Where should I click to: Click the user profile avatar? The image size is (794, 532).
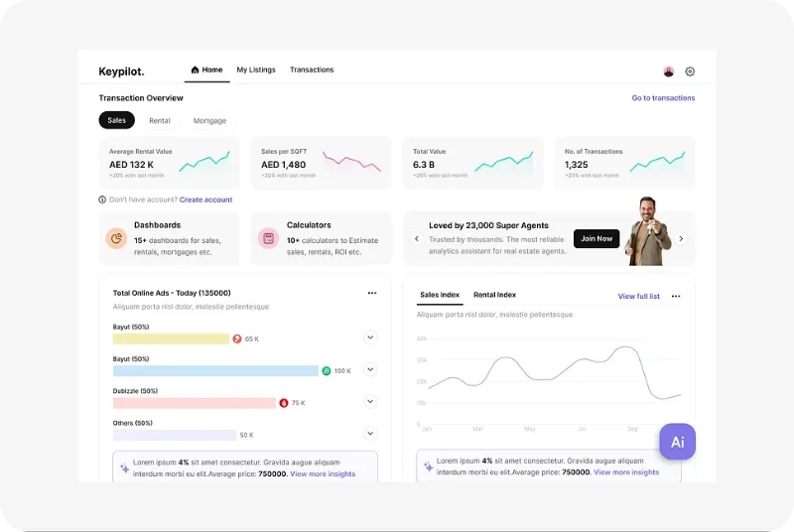pyautogui.click(x=668, y=71)
